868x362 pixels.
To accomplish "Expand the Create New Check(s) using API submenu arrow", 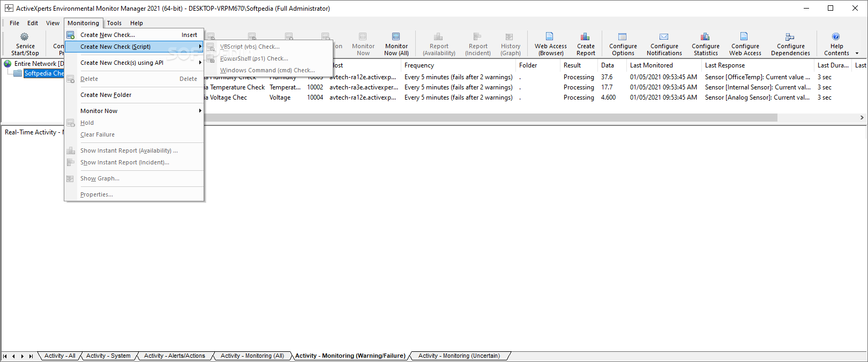I will [x=200, y=63].
